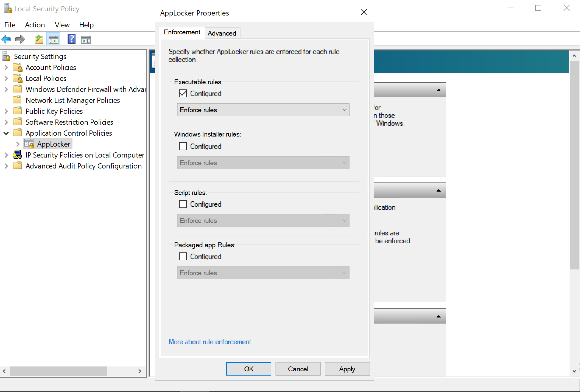The image size is (580, 392).
Task: Select IP Security Policies on Local Computer
Action: coord(85,155)
